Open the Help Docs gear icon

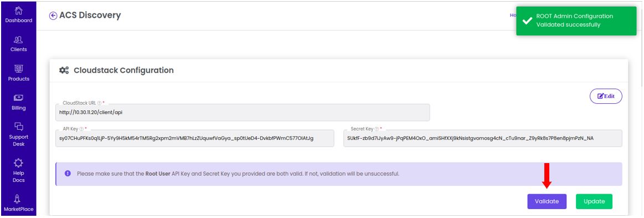[18, 163]
